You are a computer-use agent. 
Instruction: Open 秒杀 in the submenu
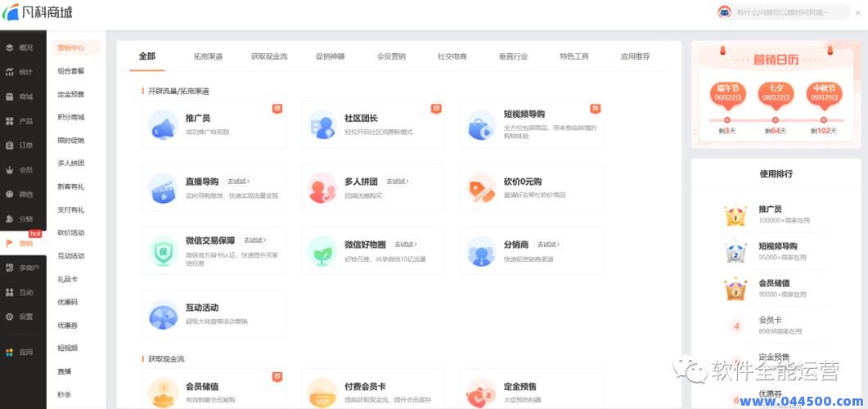coord(64,394)
